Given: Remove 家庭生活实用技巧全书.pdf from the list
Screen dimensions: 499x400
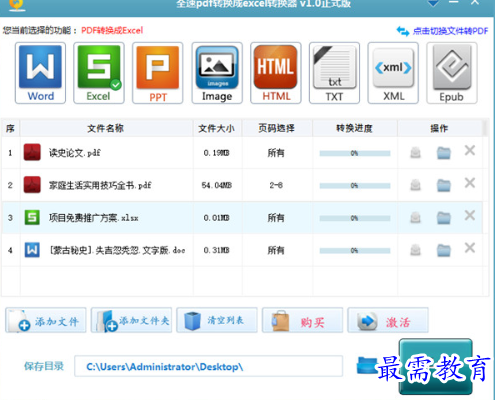Looking at the screenshot, I should pos(470,183).
